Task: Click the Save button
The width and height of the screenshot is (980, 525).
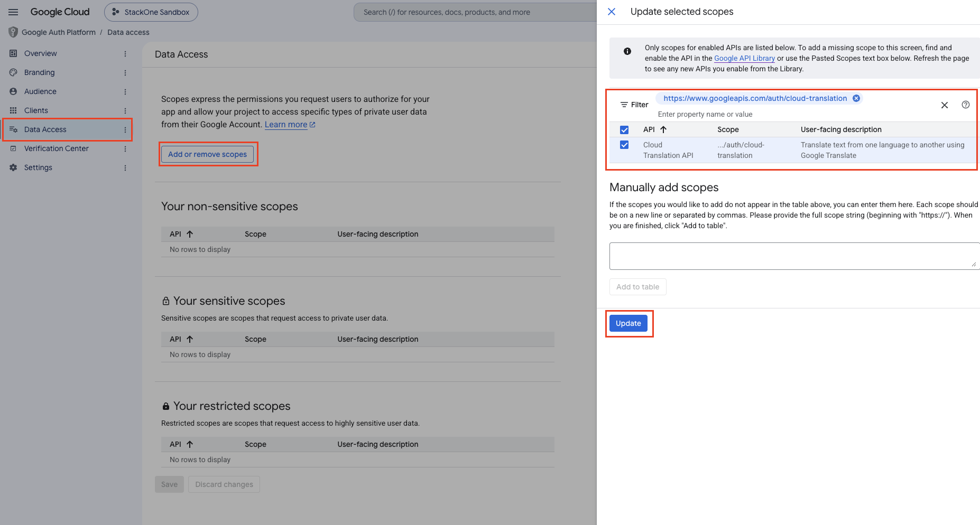Action: [x=169, y=484]
